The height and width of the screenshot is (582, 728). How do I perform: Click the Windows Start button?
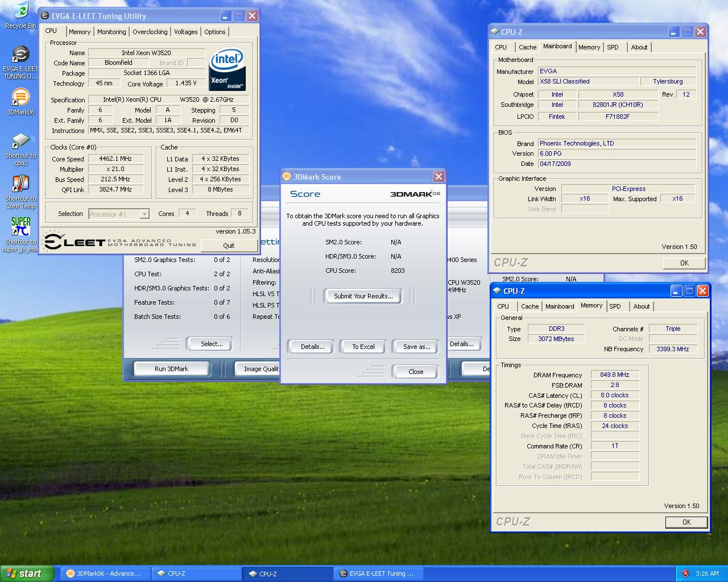point(27,573)
